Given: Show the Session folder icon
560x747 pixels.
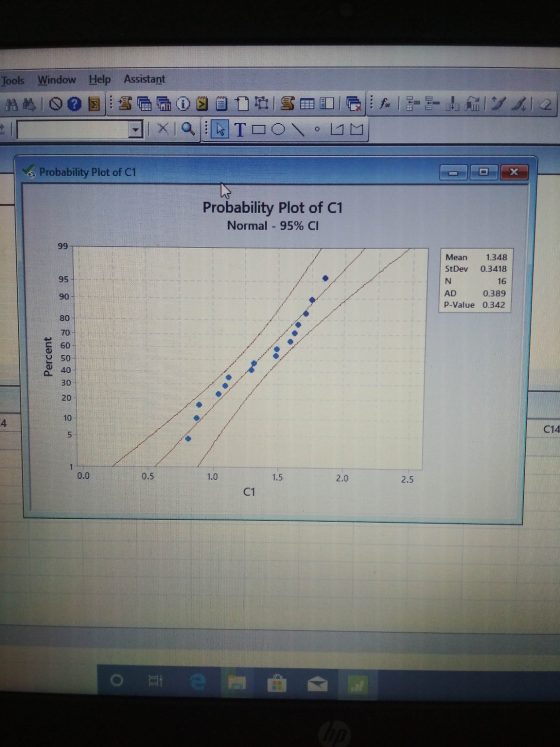Looking at the screenshot, I should [125, 103].
